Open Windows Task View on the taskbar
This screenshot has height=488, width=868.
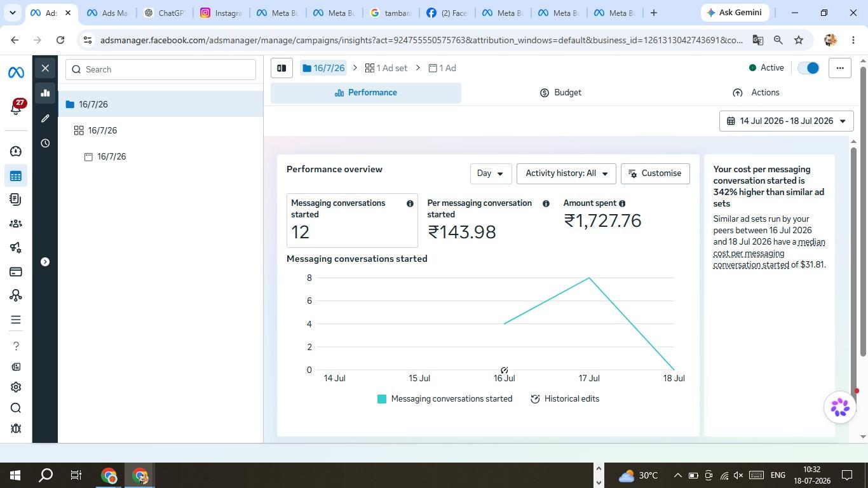point(76,475)
